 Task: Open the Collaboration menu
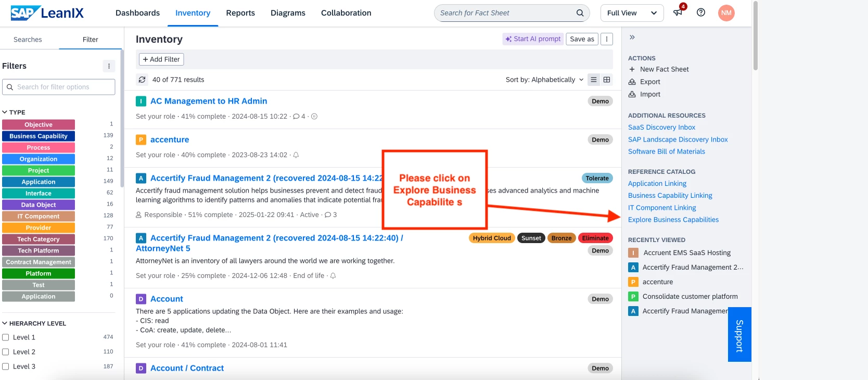pyautogui.click(x=346, y=13)
